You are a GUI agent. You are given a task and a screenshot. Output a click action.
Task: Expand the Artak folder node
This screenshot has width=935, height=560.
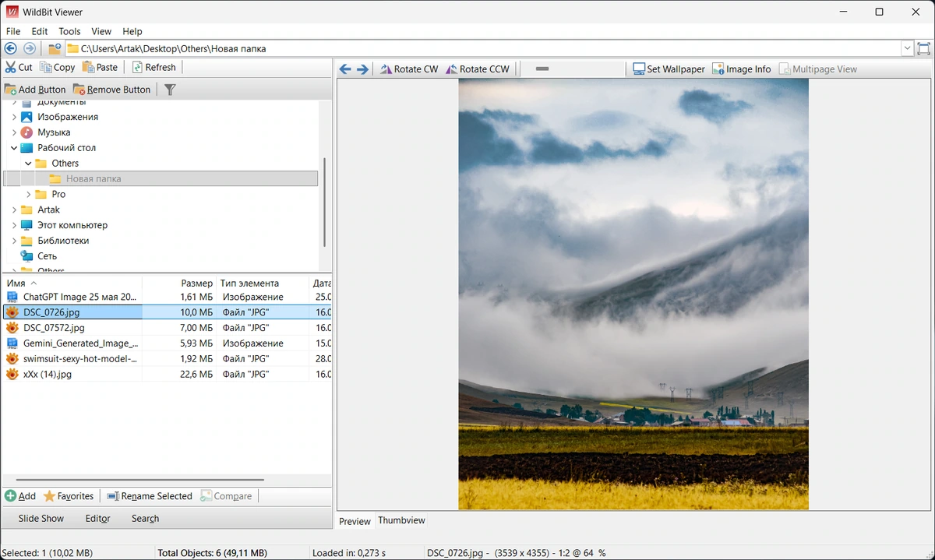(14, 210)
